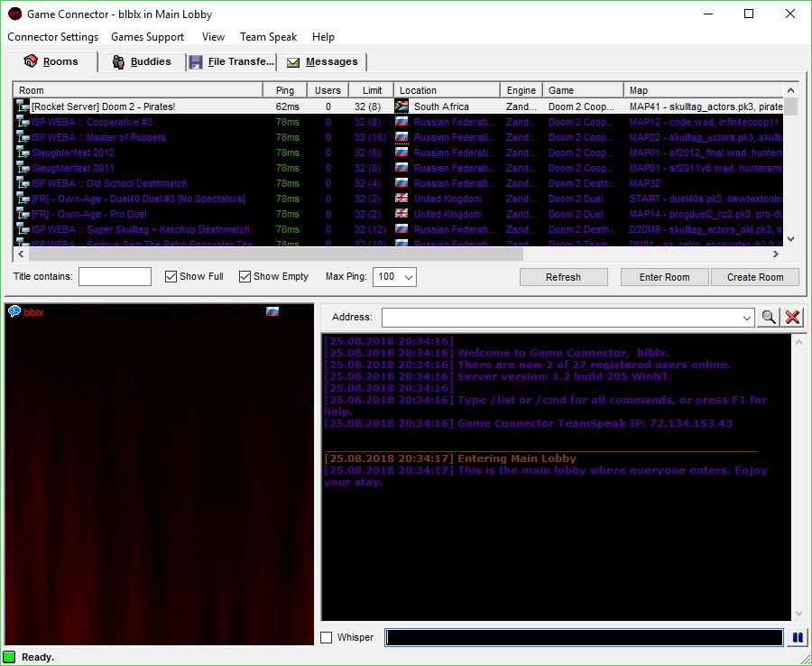Sort room list by Users column header
Screen dimensions: 812x666
pos(328,90)
